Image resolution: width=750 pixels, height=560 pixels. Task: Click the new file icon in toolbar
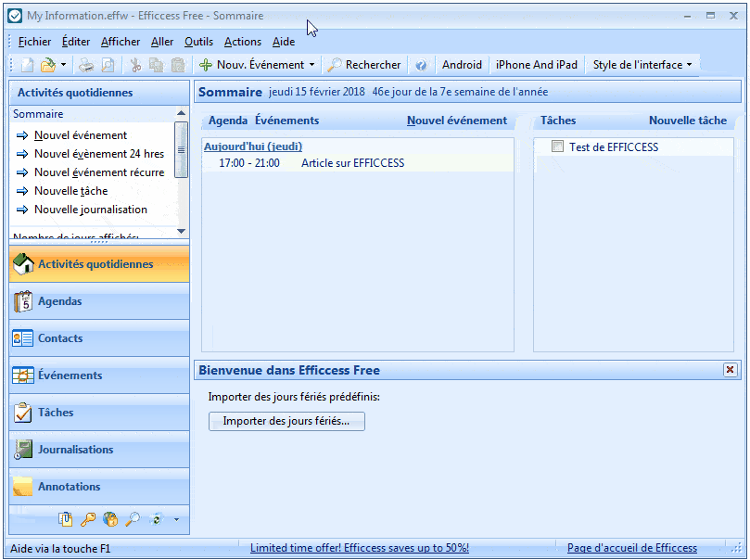tap(27, 65)
